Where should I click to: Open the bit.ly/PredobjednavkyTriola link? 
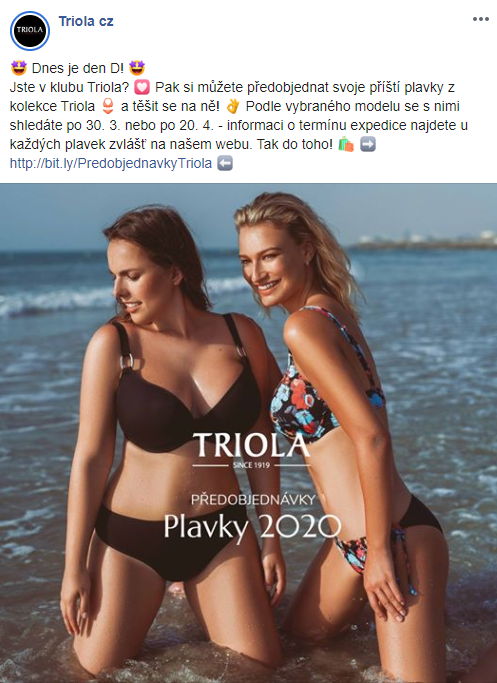(x=111, y=163)
